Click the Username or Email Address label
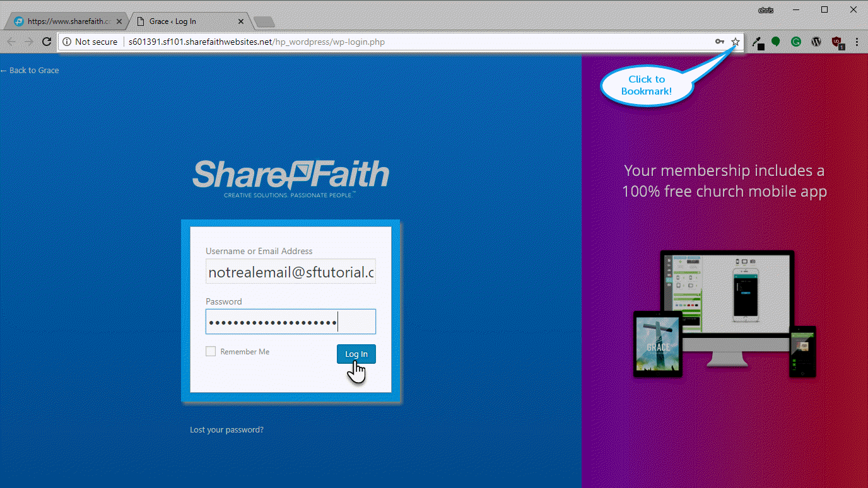868x488 pixels. 259,251
